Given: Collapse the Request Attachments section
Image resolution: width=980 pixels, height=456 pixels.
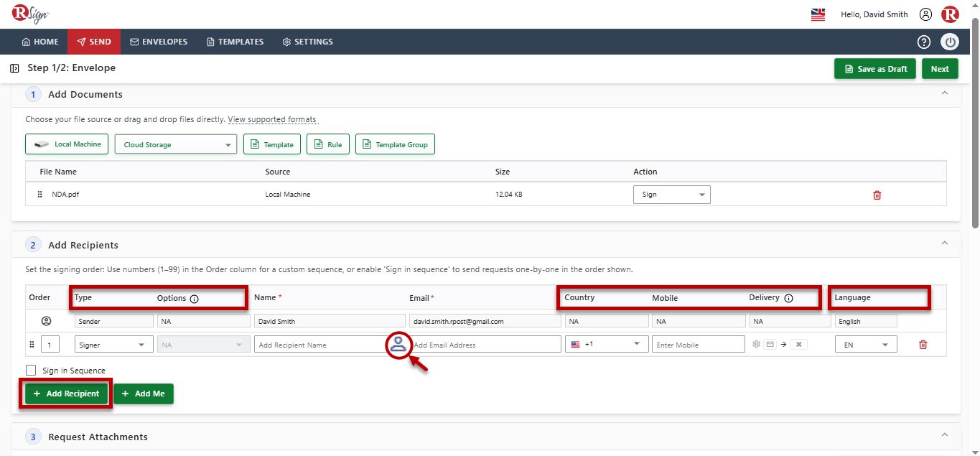Looking at the screenshot, I should pos(944,435).
